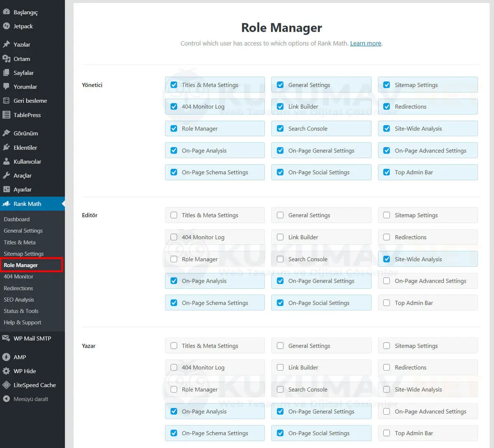
Task: Uncheck Yönetici Titles & Meta Settings
Action: pyautogui.click(x=174, y=85)
